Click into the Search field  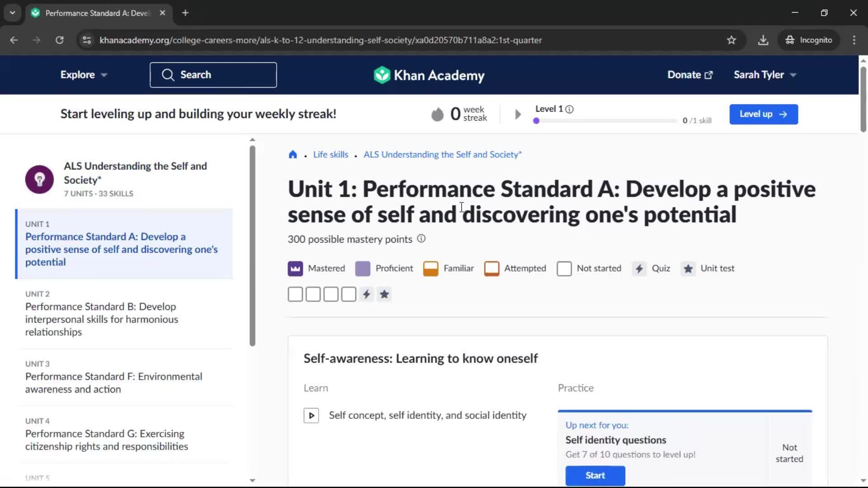(x=213, y=75)
